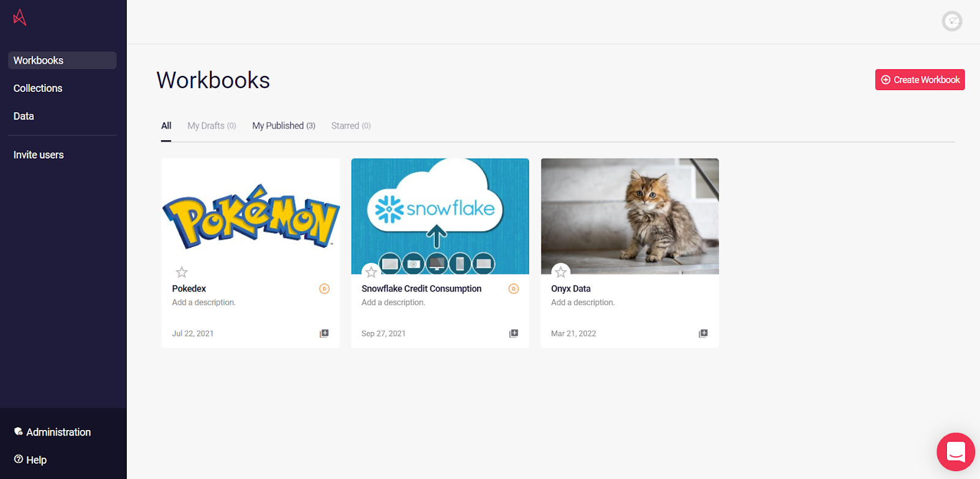Click the orange badge on Pokedex card
The image size is (980, 479).
(x=324, y=289)
